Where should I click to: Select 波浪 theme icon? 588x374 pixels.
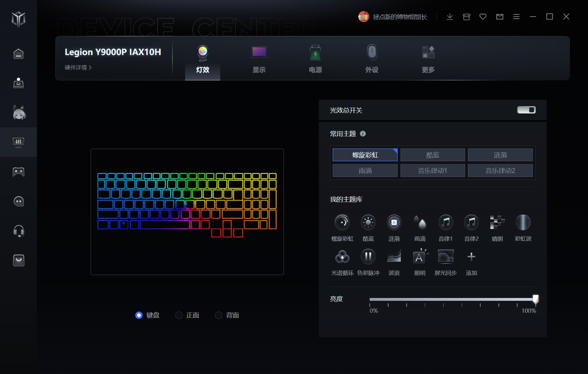394,256
